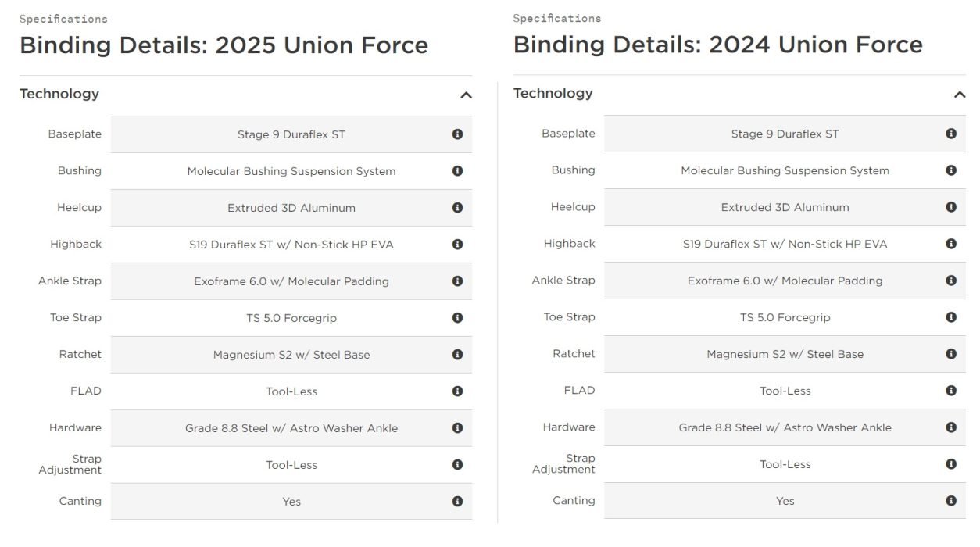Click the FLAD info icon on 2024 table
Viewport: 980px width, 547px height.
tap(951, 391)
